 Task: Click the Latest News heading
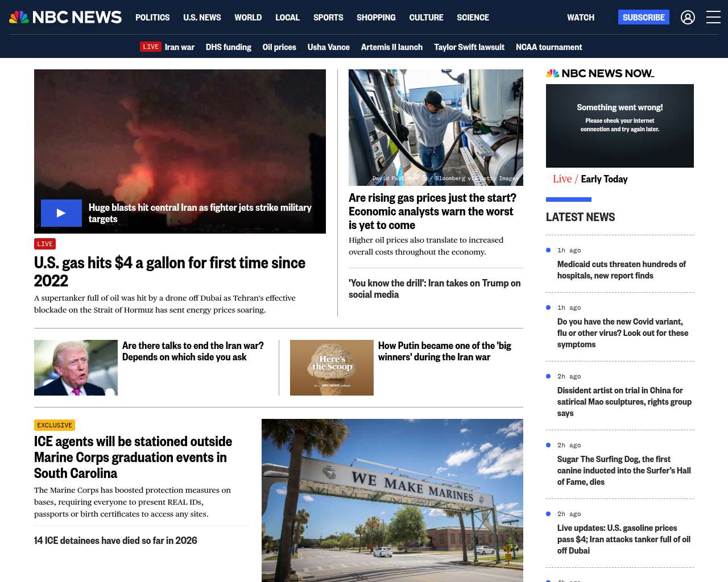[x=581, y=217]
